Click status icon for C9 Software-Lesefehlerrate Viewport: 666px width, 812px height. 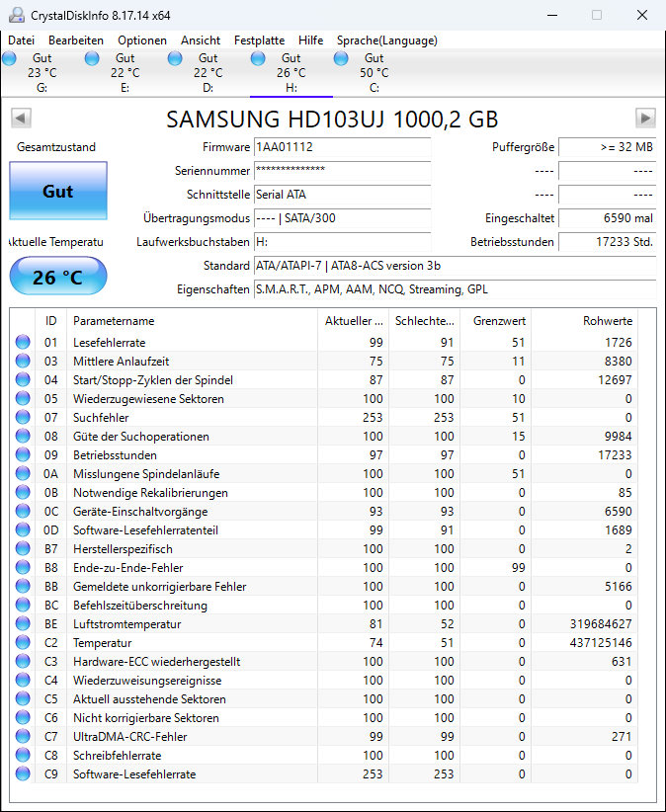tap(23, 774)
